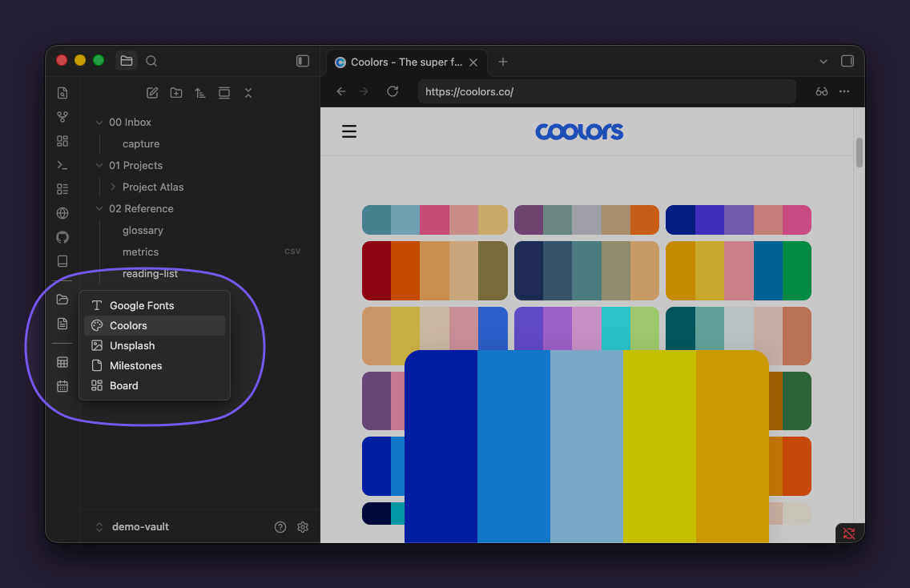This screenshot has height=588, width=910.
Task: Open a new tab with plus
Action: click(502, 62)
